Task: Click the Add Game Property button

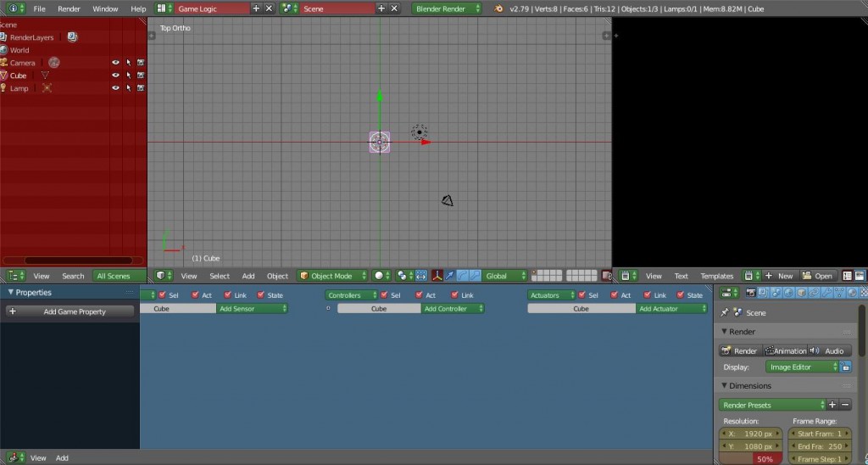Action: pos(70,311)
